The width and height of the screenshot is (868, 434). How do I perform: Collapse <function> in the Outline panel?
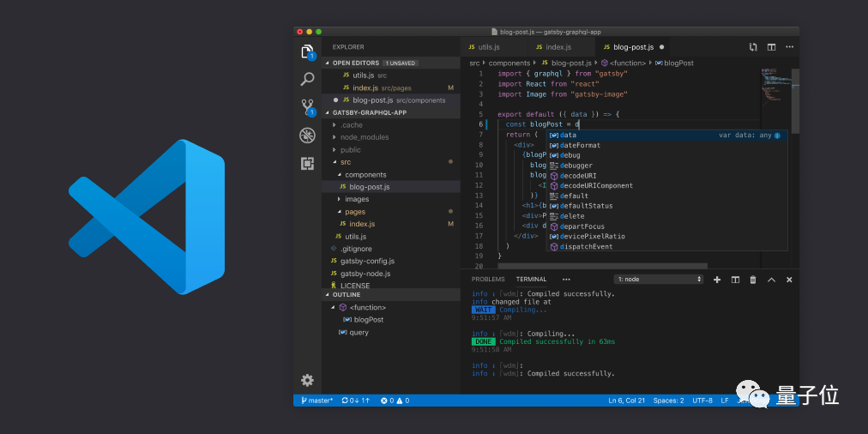tap(334, 307)
